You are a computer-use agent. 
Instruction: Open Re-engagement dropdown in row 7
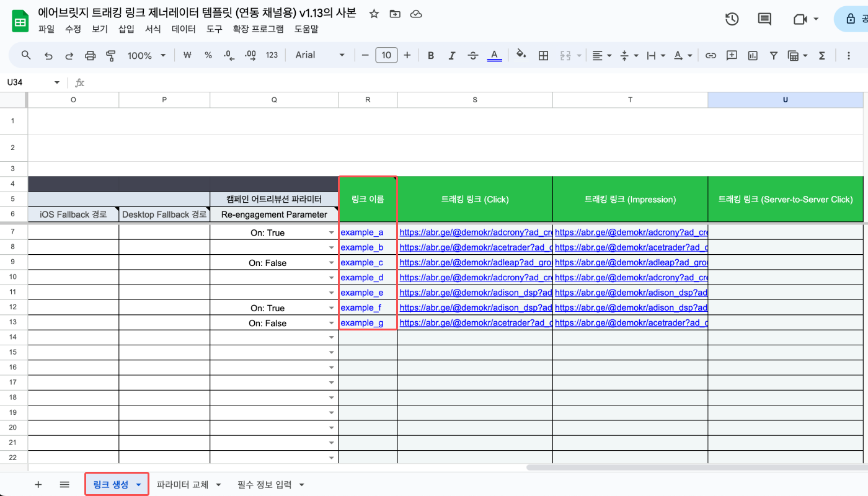pyautogui.click(x=332, y=233)
